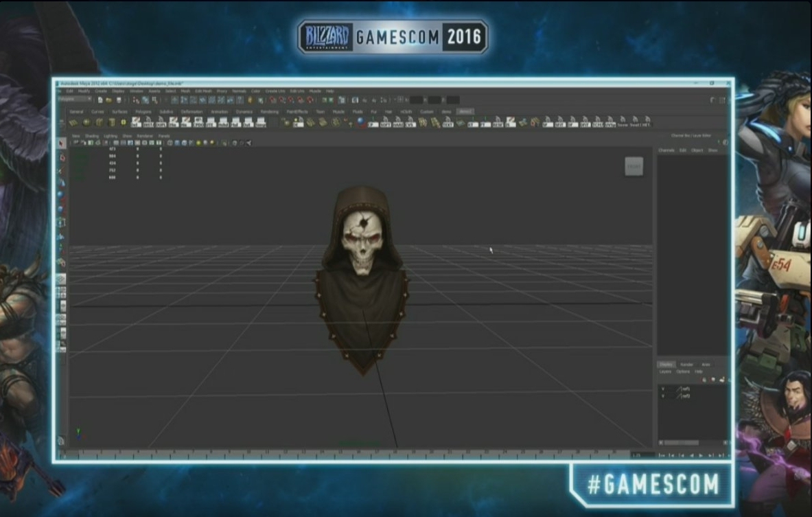812x517 pixels.
Task: Select the ref2 layer name
Action: coord(686,396)
